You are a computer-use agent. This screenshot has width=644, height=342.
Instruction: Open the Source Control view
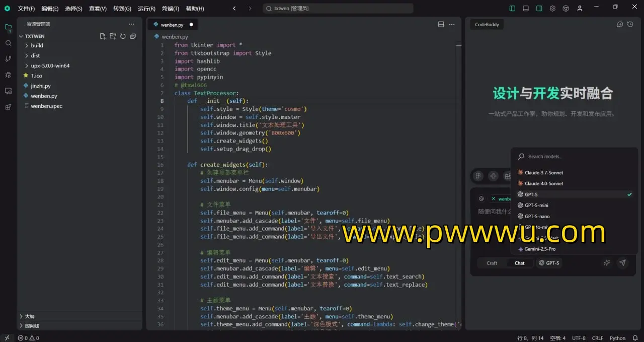[x=8, y=59]
